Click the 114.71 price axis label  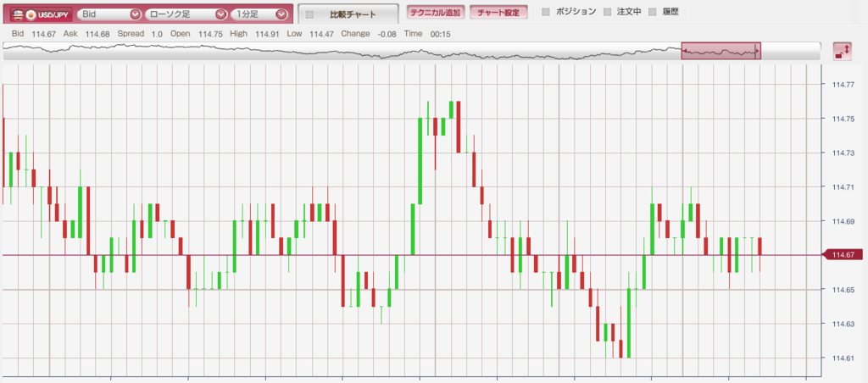[x=843, y=187]
